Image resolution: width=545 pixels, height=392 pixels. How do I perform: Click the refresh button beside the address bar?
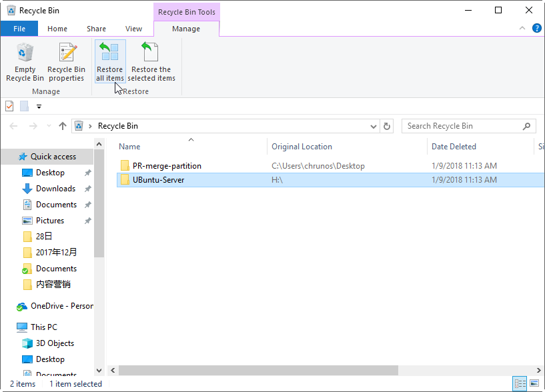click(387, 126)
